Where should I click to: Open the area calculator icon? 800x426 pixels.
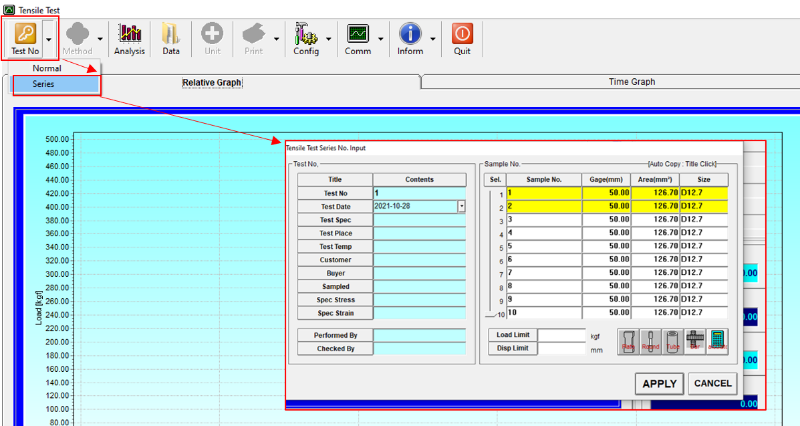coord(717,341)
